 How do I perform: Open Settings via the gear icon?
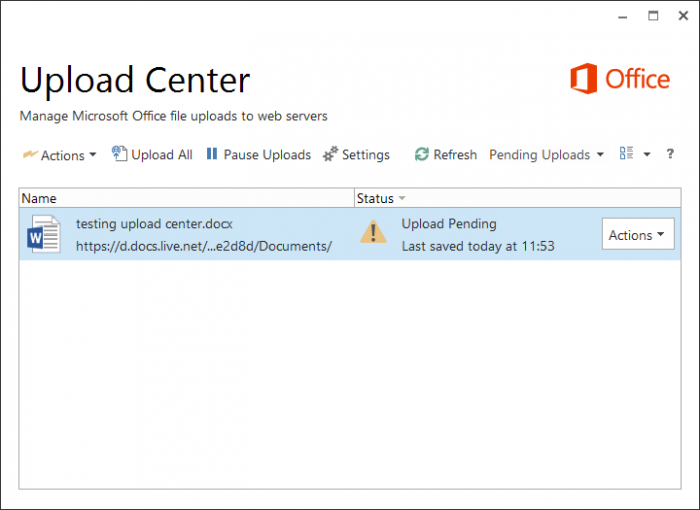[x=330, y=154]
